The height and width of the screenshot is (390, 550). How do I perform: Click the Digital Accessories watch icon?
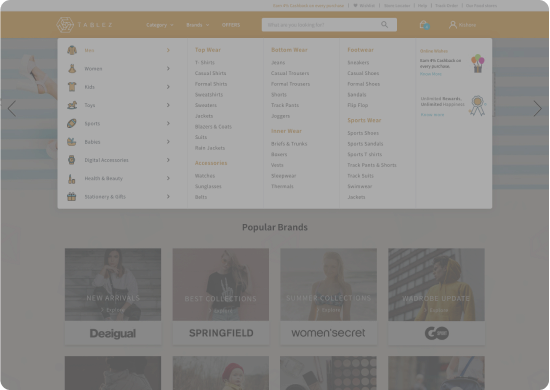(x=72, y=160)
